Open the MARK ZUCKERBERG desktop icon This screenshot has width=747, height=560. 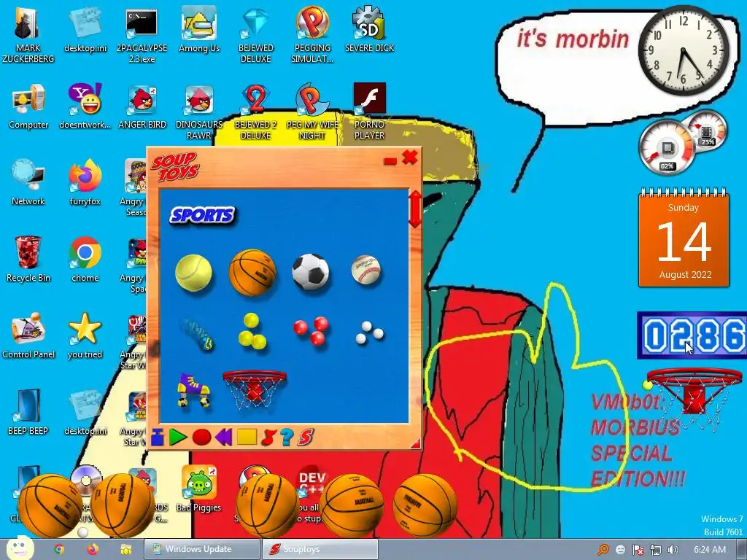[28, 34]
